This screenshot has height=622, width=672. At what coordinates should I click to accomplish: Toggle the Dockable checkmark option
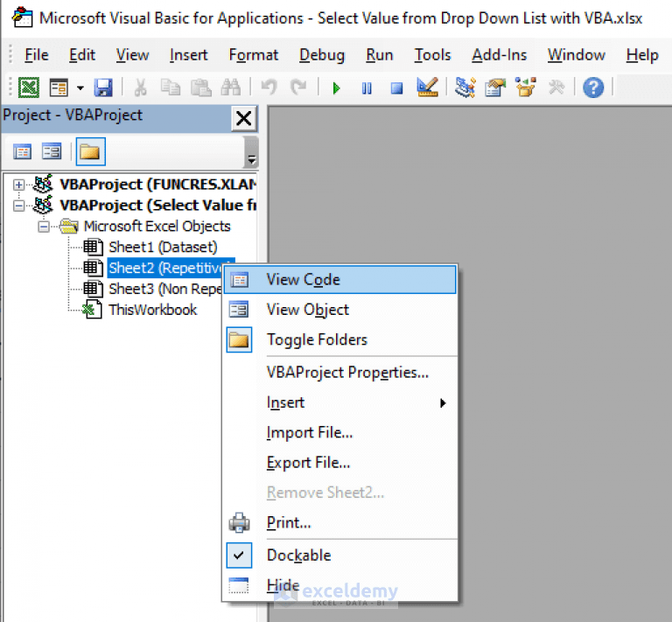click(340, 556)
